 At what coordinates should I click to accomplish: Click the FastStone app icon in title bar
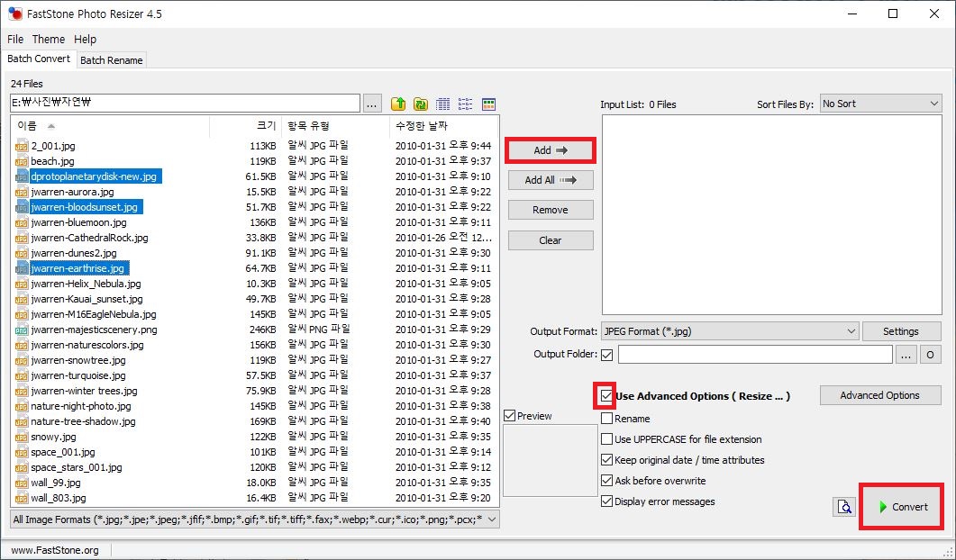[x=14, y=14]
